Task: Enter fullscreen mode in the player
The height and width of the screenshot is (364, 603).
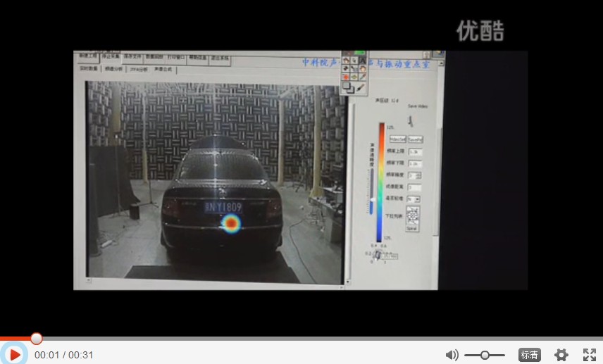Action: (x=590, y=355)
